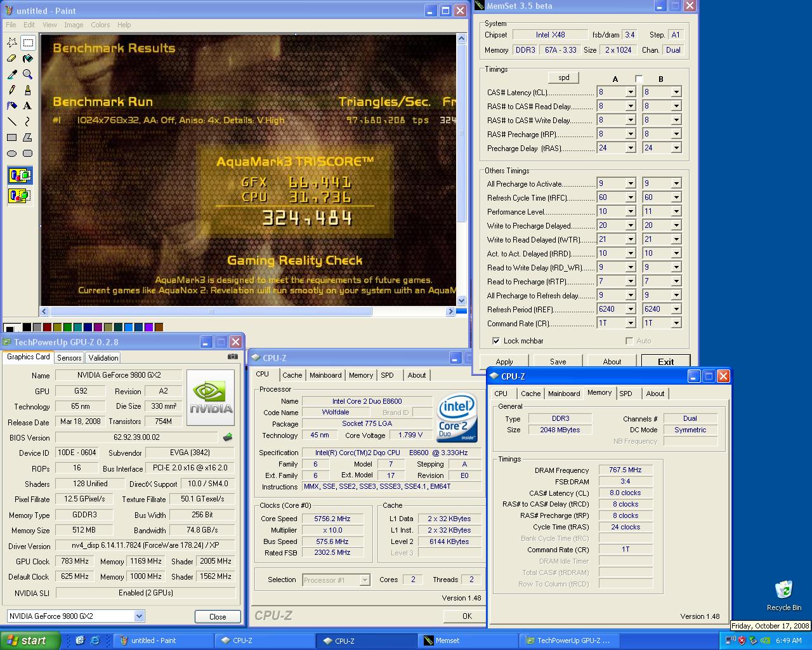Viewport: 812px width, 650px height.
Task: Click Paint's horizontal scrollbar right arrow
Action: click(x=450, y=312)
